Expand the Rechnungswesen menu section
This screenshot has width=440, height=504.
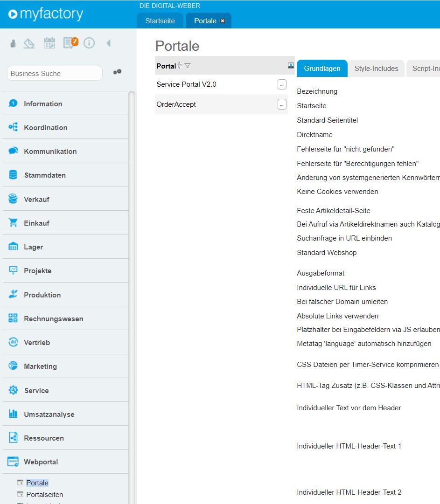[53, 319]
